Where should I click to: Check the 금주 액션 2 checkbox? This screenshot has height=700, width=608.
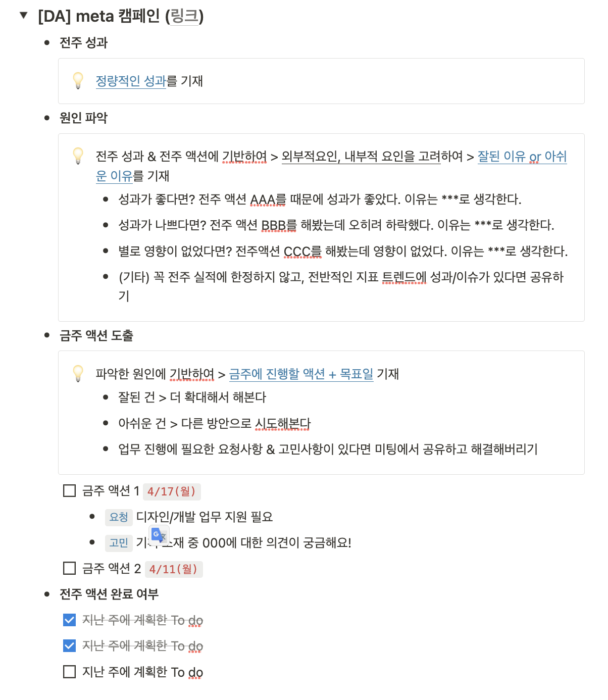pos(70,569)
